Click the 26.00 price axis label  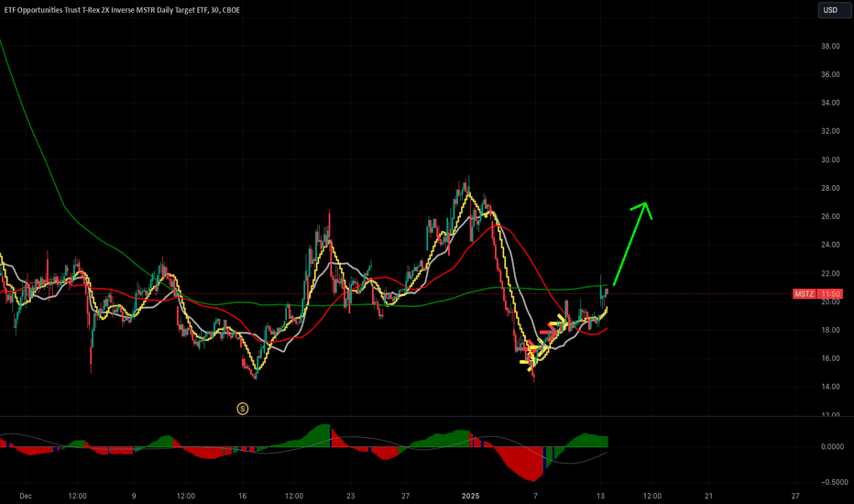coord(830,217)
